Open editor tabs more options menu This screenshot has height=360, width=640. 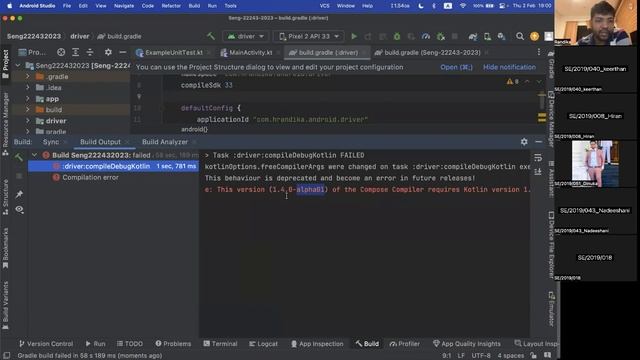click(539, 52)
